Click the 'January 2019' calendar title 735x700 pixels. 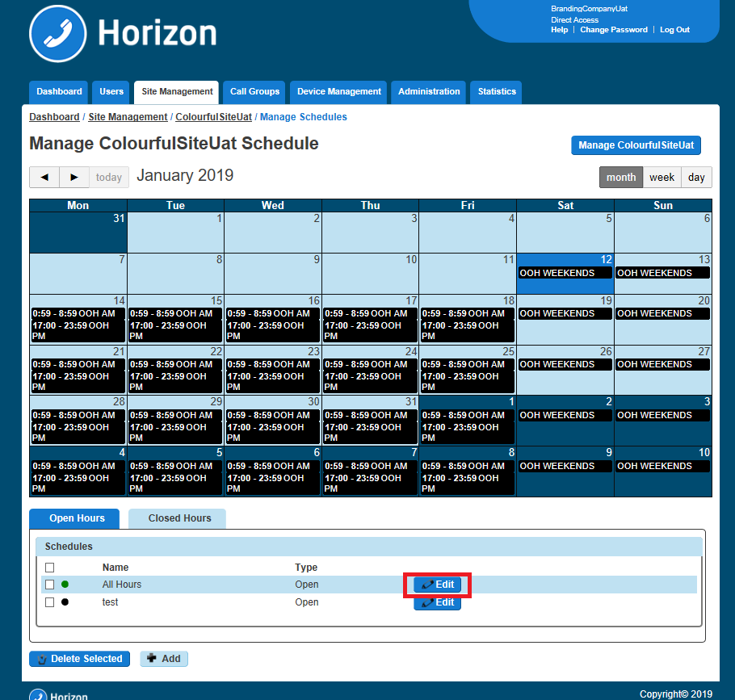coord(185,176)
